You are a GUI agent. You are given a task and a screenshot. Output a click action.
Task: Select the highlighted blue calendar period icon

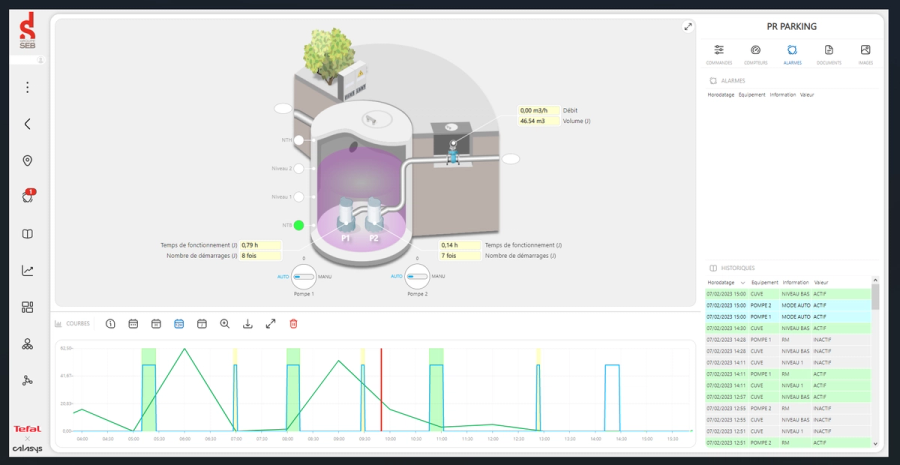coord(179,324)
